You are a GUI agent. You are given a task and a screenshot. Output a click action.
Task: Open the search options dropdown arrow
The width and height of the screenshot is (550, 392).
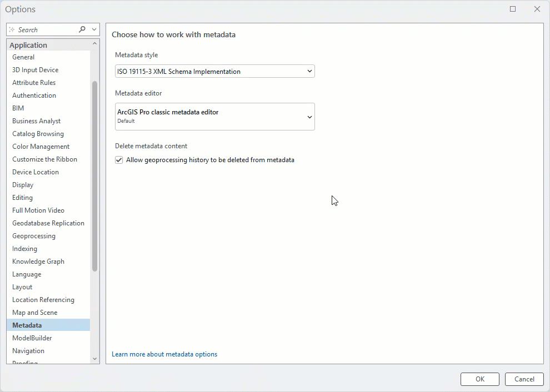[x=93, y=29]
